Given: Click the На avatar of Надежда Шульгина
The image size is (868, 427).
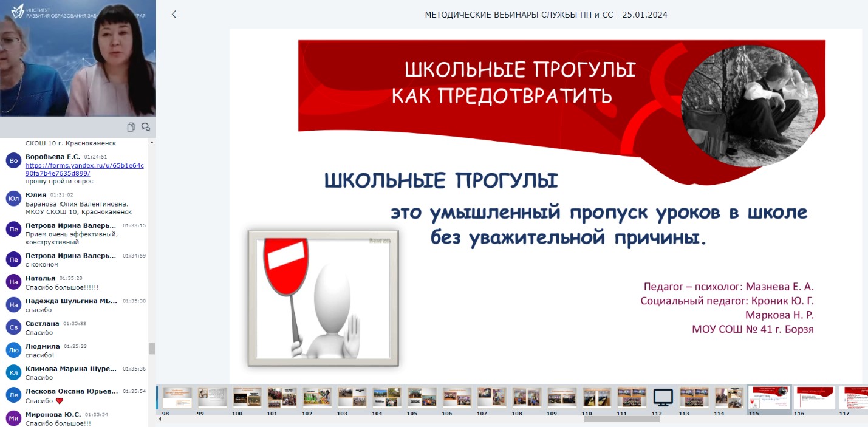Looking at the screenshot, I should pyautogui.click(x=13, y=305).
